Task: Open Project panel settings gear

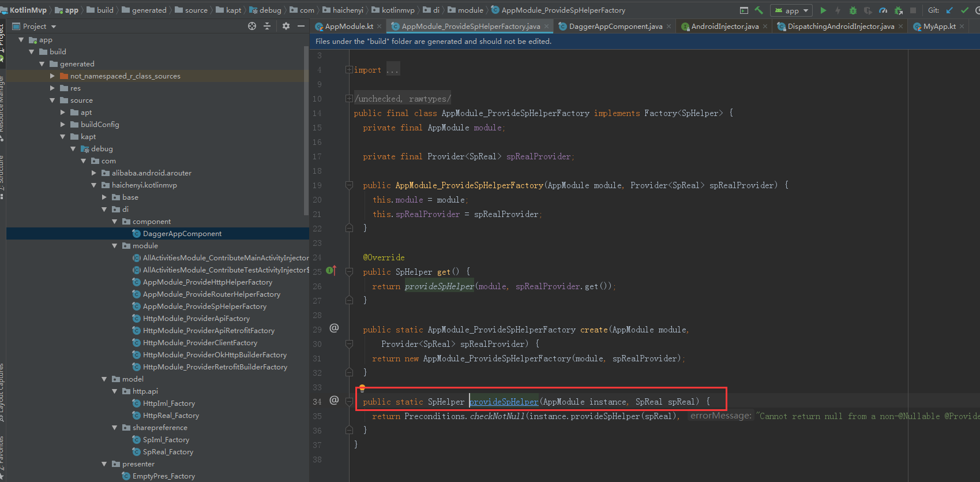Action: [x=286, y=26]
